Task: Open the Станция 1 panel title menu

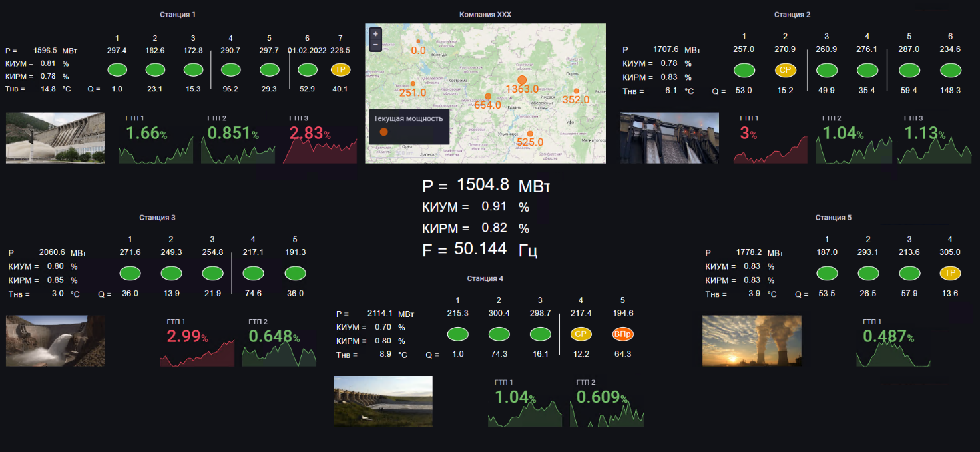Action: [x=178, y=15]
